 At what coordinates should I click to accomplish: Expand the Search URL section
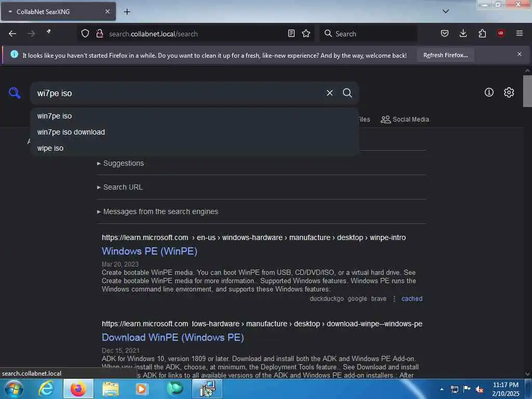pos(120,187)
